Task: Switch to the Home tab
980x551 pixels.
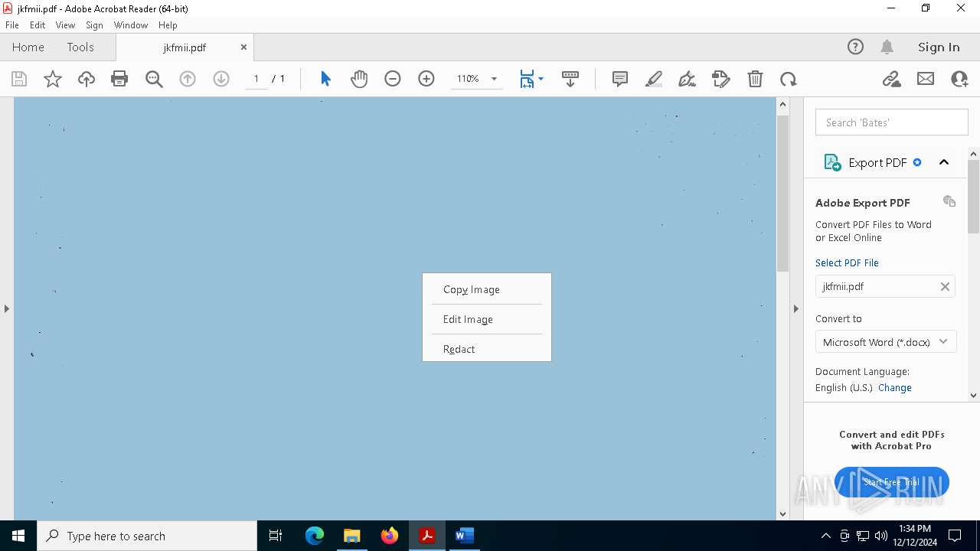Action: (28, 47)
